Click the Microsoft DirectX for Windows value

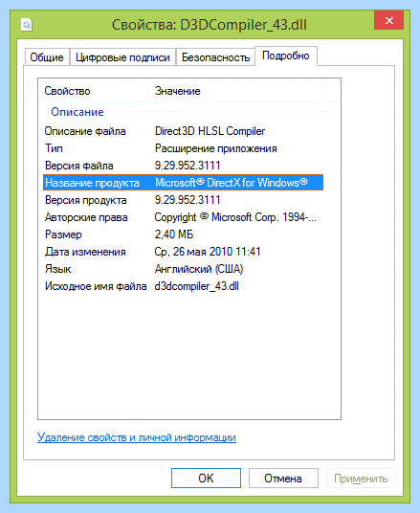tap(232, 183)
